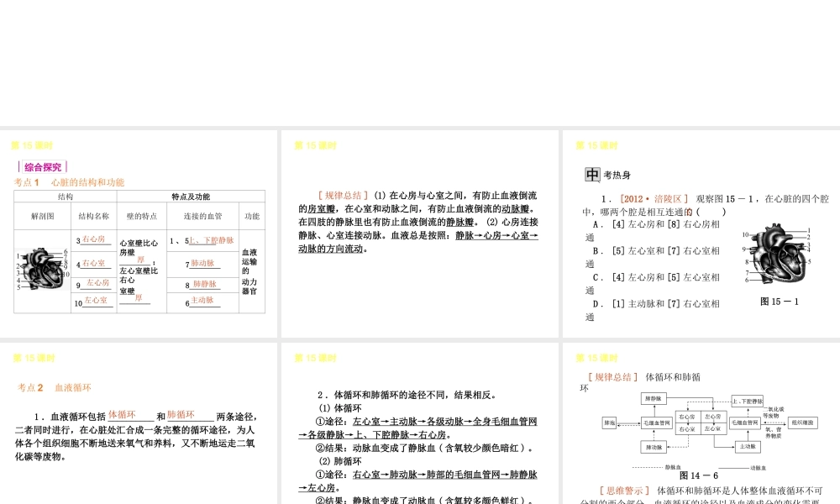
Task: Click the 综合探究 section badge
Action: 42,166
